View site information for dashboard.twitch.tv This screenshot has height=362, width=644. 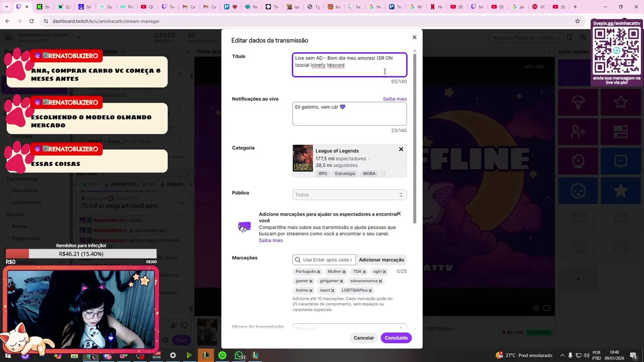46,21
